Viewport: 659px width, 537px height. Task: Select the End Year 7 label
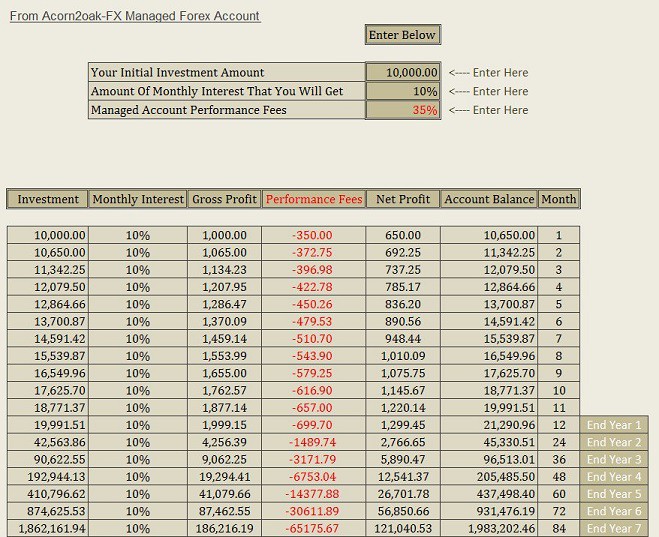(614, 528)
